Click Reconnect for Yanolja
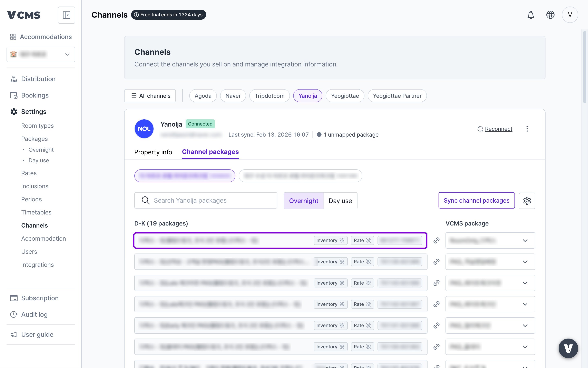Viewport: 588px width, 368px height. point(495,129)
